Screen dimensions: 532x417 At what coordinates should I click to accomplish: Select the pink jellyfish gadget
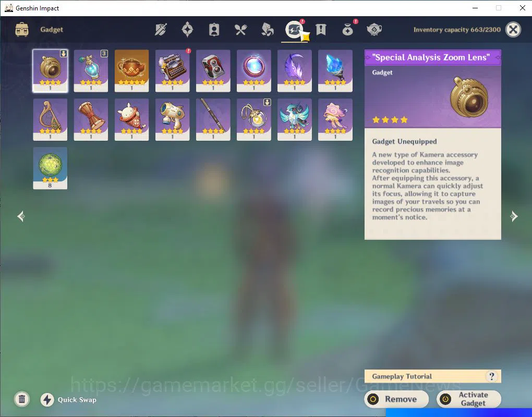[335, 119]
